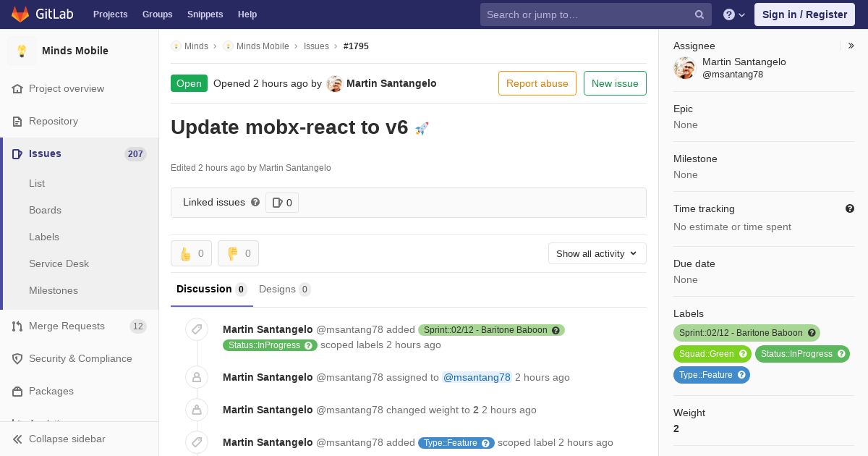Click the New issue button
The width and height of the screenshot is (868, 456).
point(615,83)
